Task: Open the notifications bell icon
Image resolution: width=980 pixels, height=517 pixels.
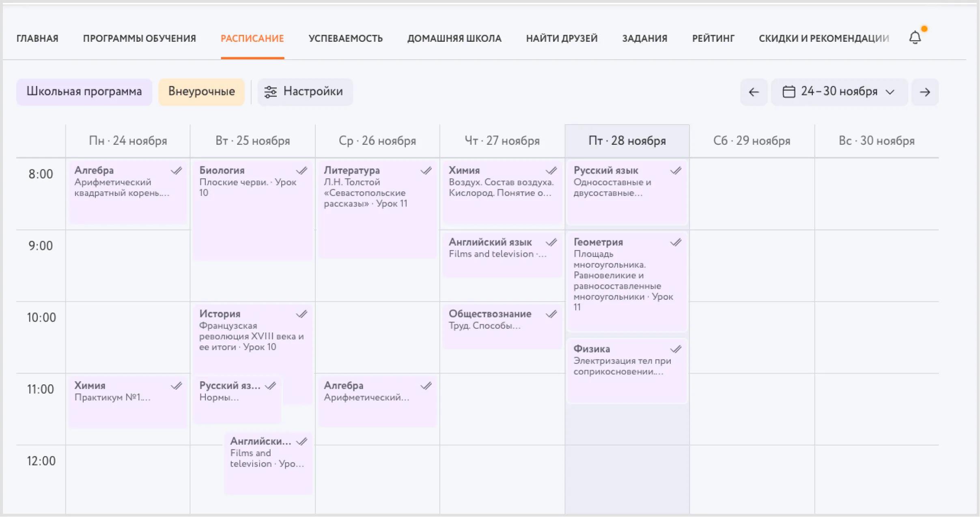Action: click(915, 38)
